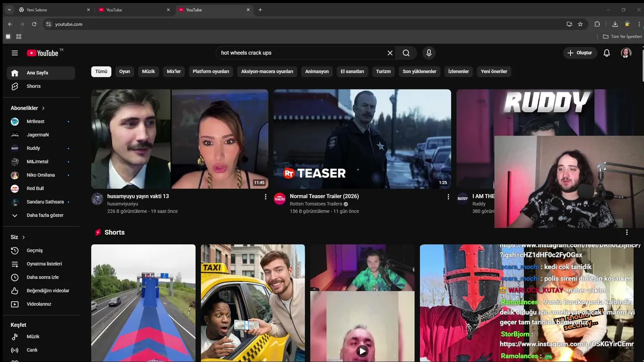Reload the page in the browser
Viewport: 644px width, 362px height.
[x=34, y=24]
